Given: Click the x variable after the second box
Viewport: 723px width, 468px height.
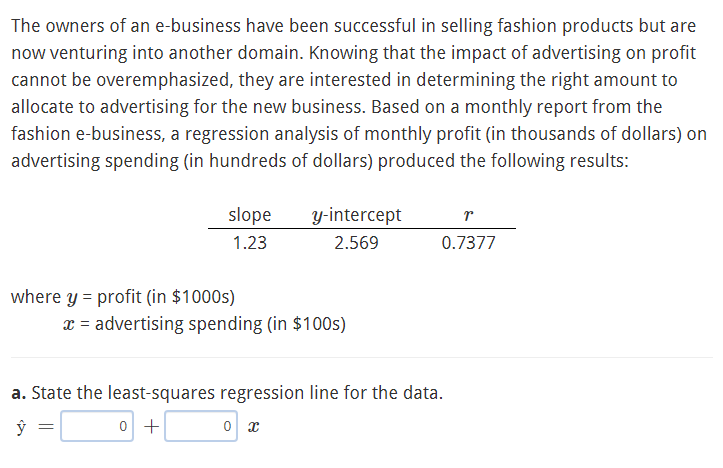Looking at the screenshot, I should click(x=253, y=427).
